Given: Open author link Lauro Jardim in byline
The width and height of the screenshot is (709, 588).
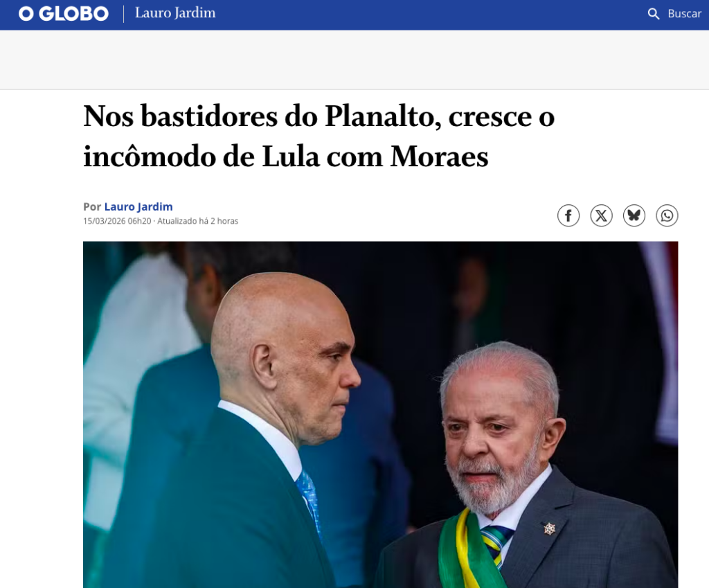Looking at the screenshot, I should [x=138, y=206].
